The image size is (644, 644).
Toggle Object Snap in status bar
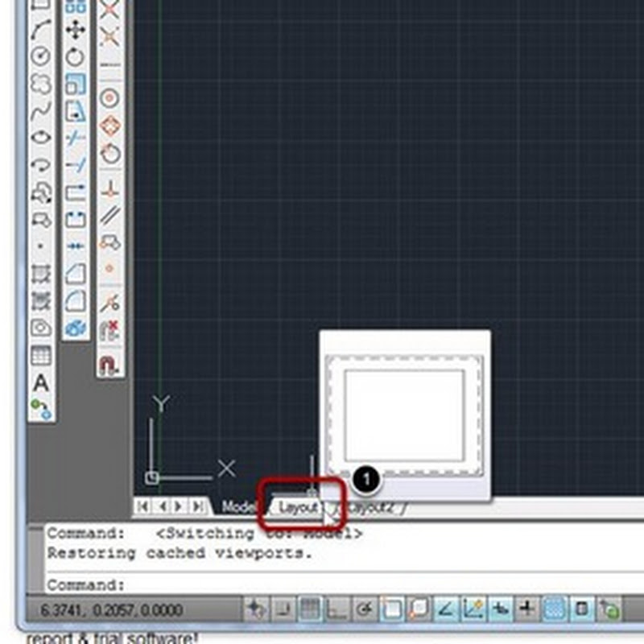point(392,609)
